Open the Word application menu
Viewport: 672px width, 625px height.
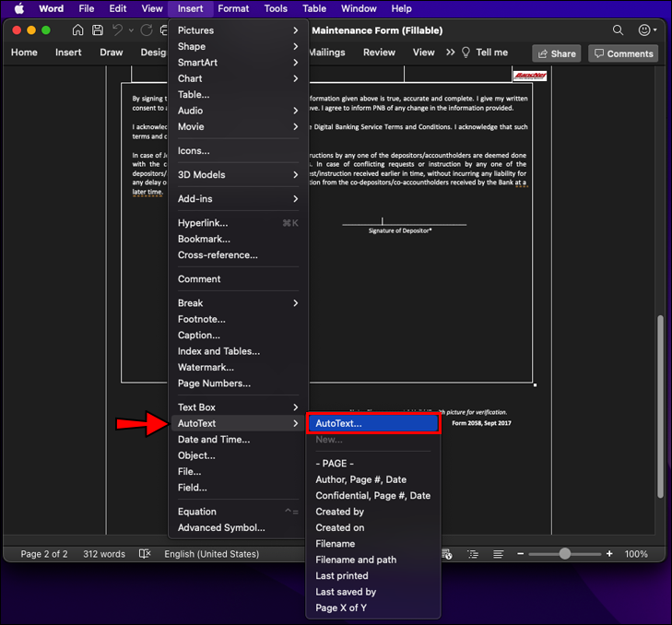pyautogui.click(x=51, y=8)
